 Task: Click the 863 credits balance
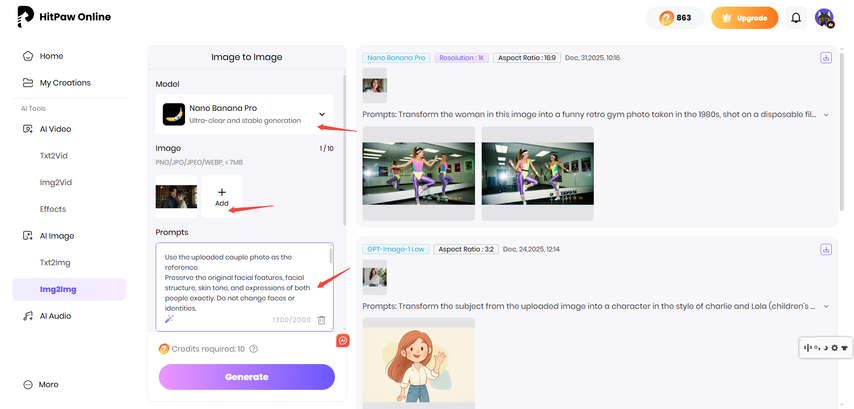(x=674, y=18)
